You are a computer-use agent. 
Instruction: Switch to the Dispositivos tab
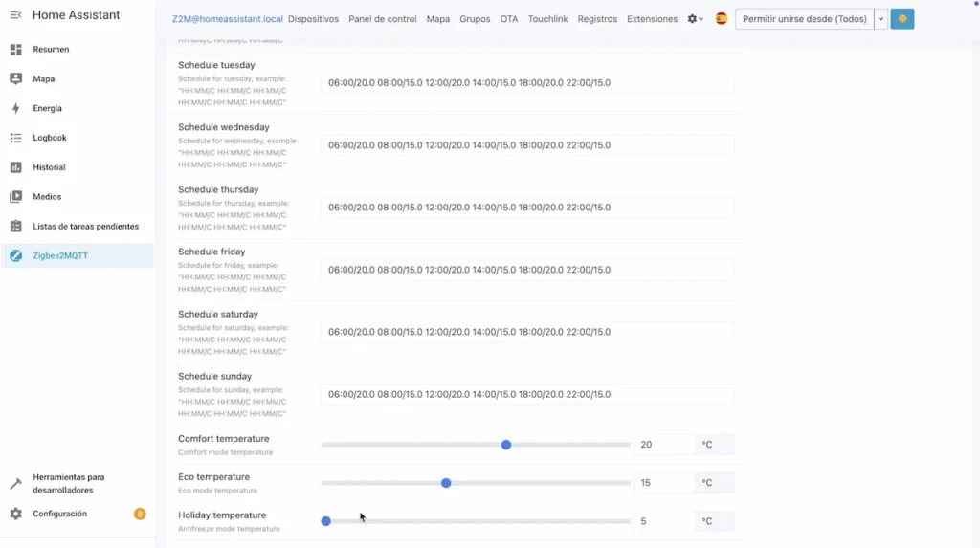point(313,19)
